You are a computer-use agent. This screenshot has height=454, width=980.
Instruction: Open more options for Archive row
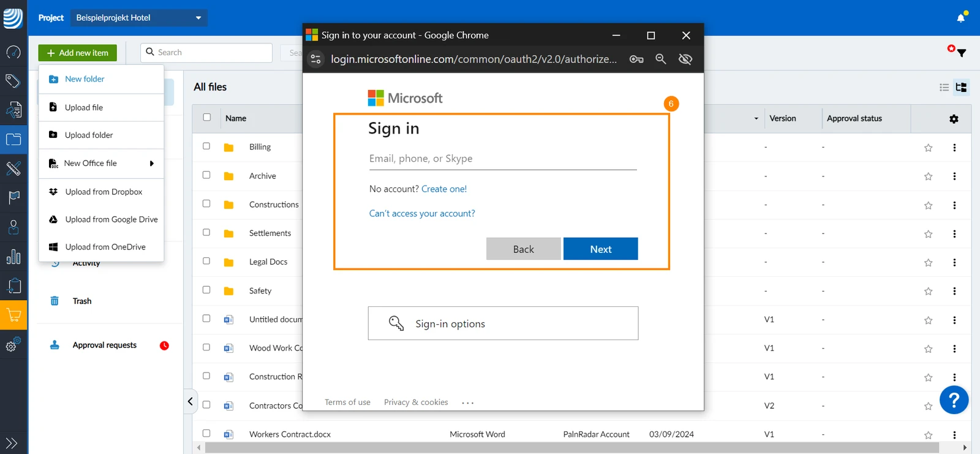click(954, 176)
